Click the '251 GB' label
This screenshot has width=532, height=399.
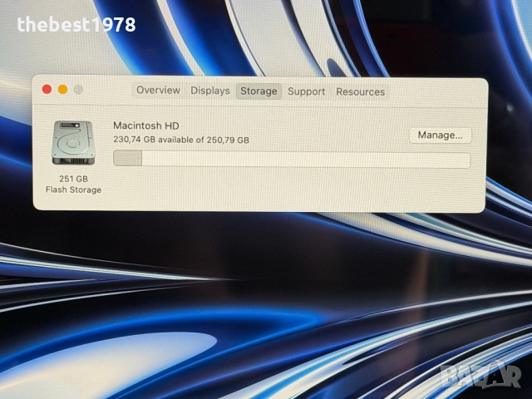[74, 179]
